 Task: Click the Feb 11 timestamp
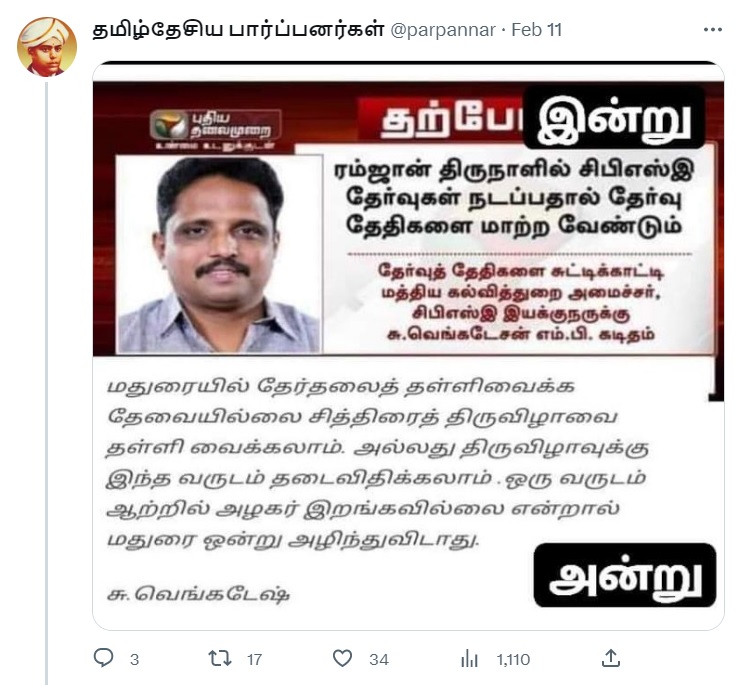click(x=537, y=30)
